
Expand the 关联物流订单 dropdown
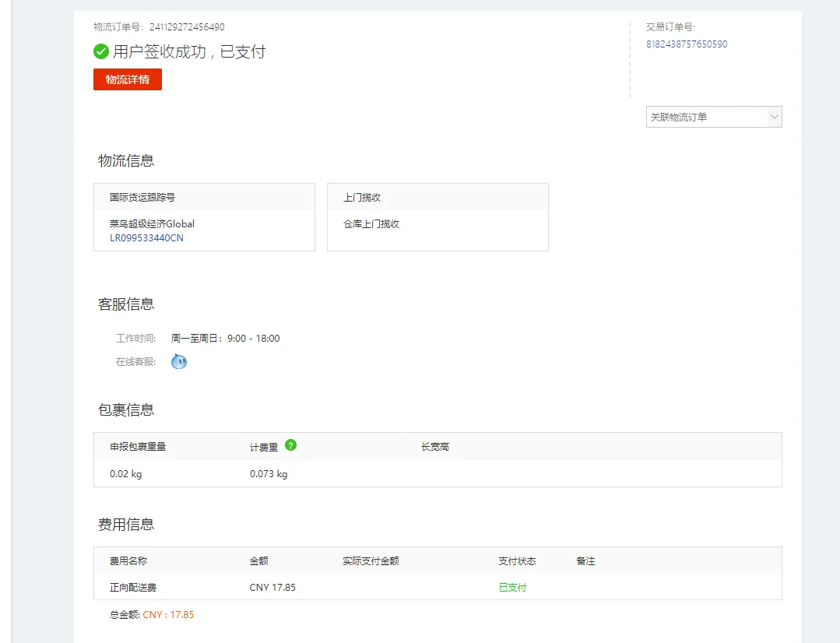coord(706,117)
